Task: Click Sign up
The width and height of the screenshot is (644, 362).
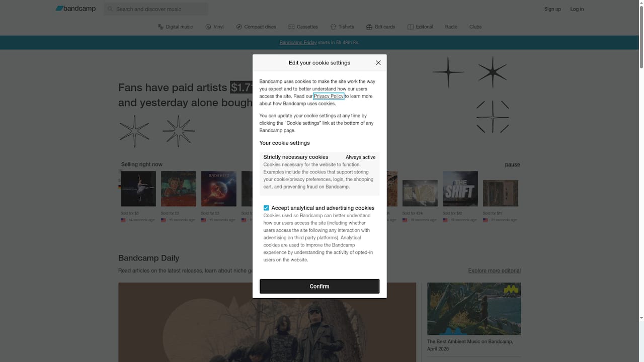Action: [552, 9]
